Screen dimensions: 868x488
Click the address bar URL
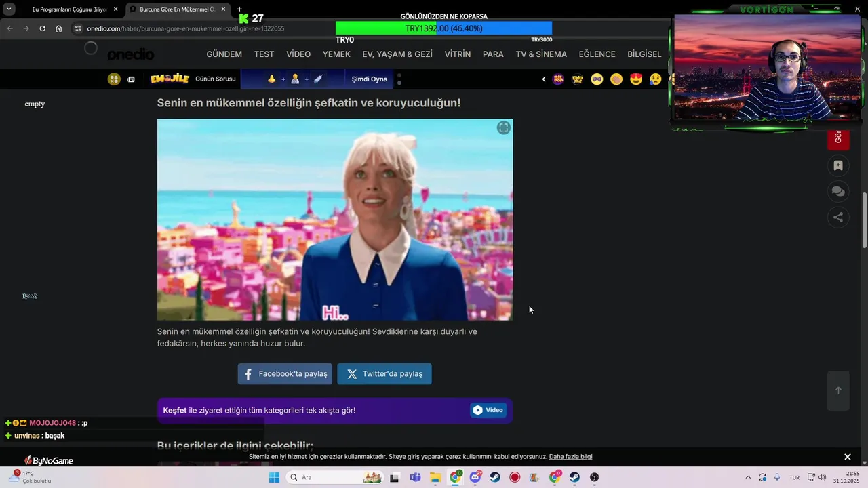point(185,28)
